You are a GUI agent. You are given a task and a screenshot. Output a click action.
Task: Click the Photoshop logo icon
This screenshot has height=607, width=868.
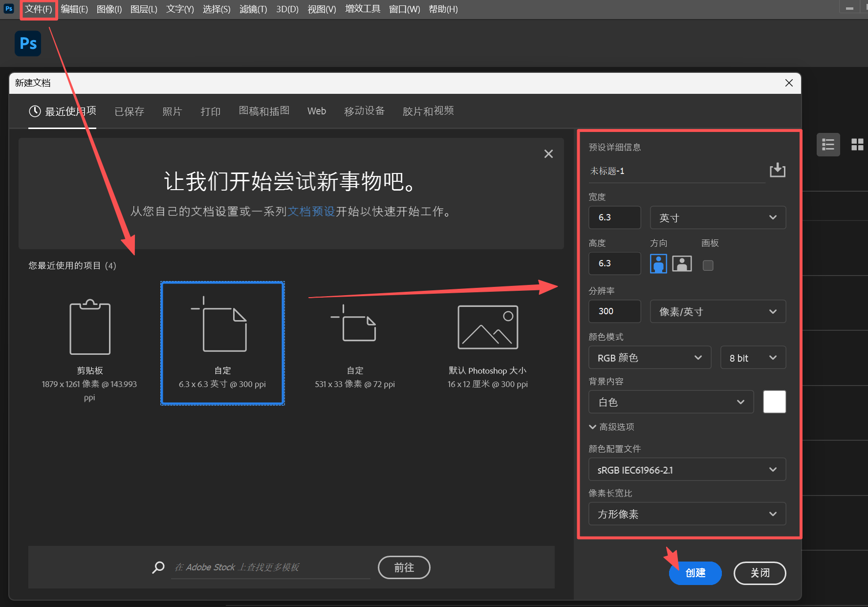click(x=27, y=43)
